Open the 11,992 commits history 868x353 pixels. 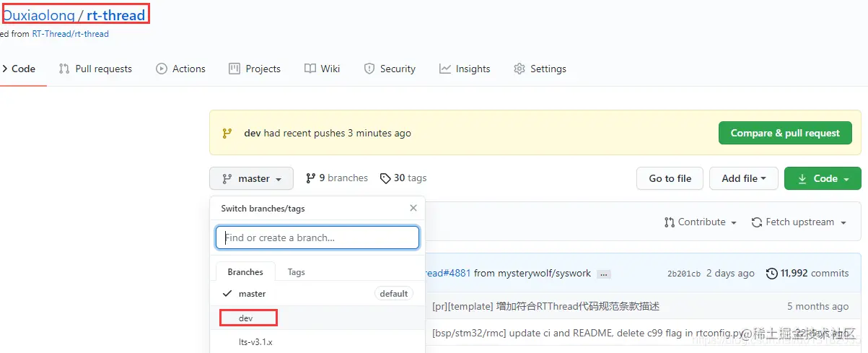pyautogui.click(x=807, y=274)
